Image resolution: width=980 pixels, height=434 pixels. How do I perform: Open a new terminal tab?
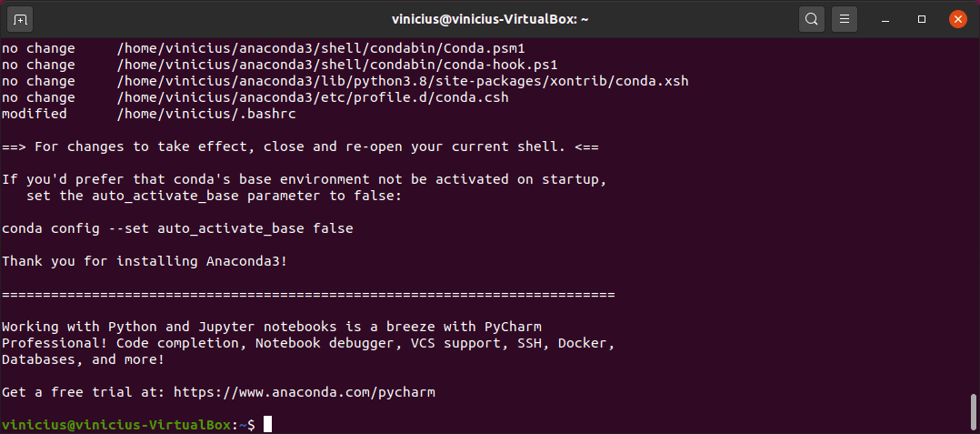[x=20, y=19]
